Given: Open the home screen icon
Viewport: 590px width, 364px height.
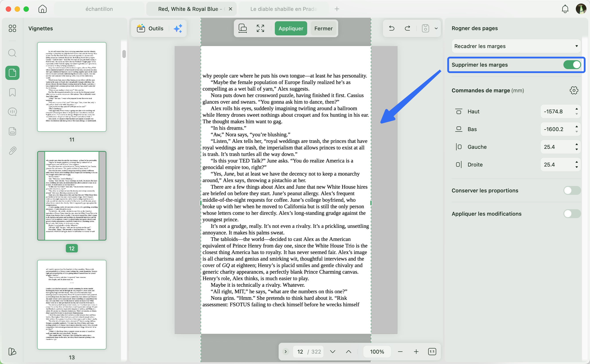Looking at the screenshot, I should click(x=42, y=9).
